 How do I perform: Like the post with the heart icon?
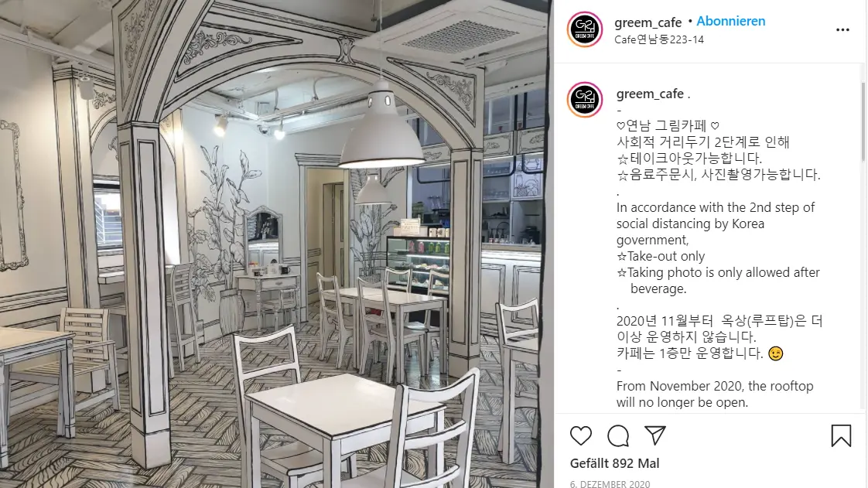pyautogui.click(x=581, y=436)
